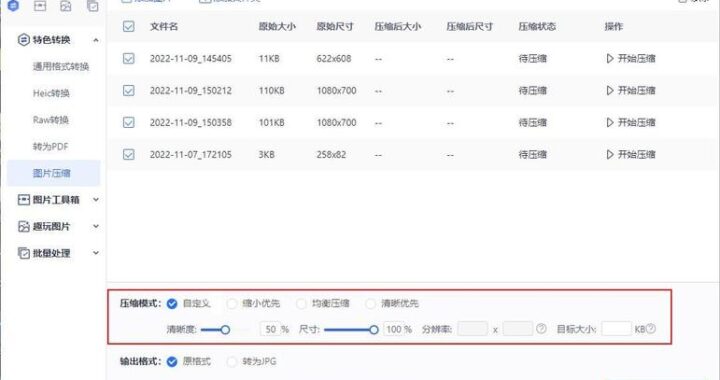
Task: Click the 分辨率 height input box
Action: [518, 329]
